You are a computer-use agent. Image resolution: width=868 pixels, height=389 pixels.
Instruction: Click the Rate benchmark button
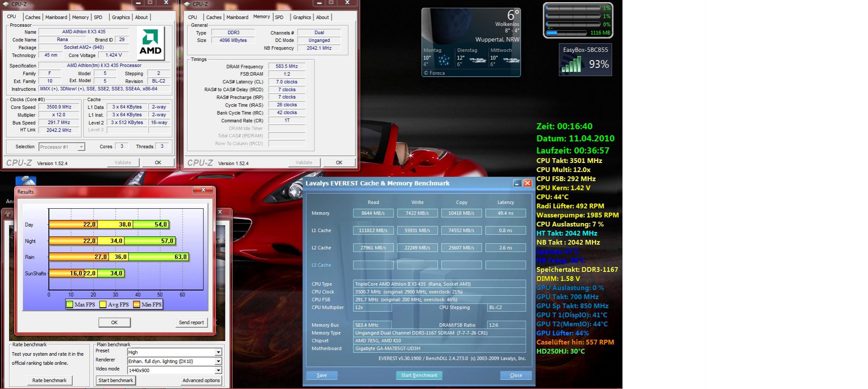tap(49, 380)
